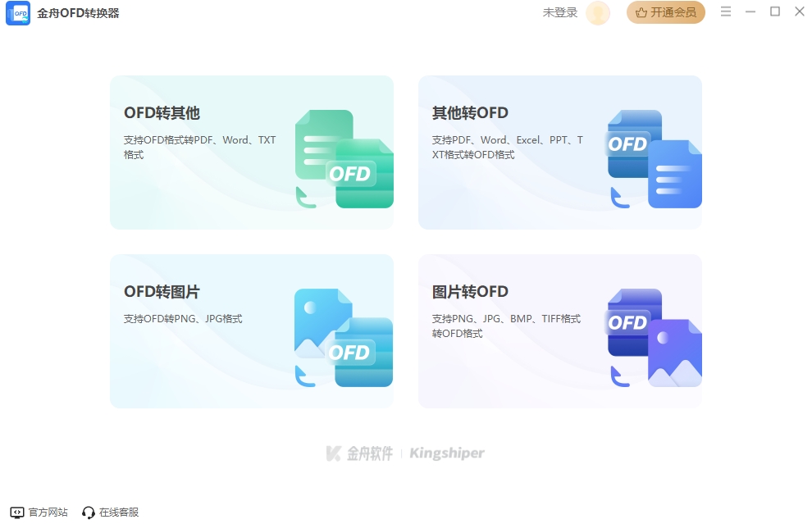Open the hamburger menu in the title bar
812x524 pixels.
726,11
